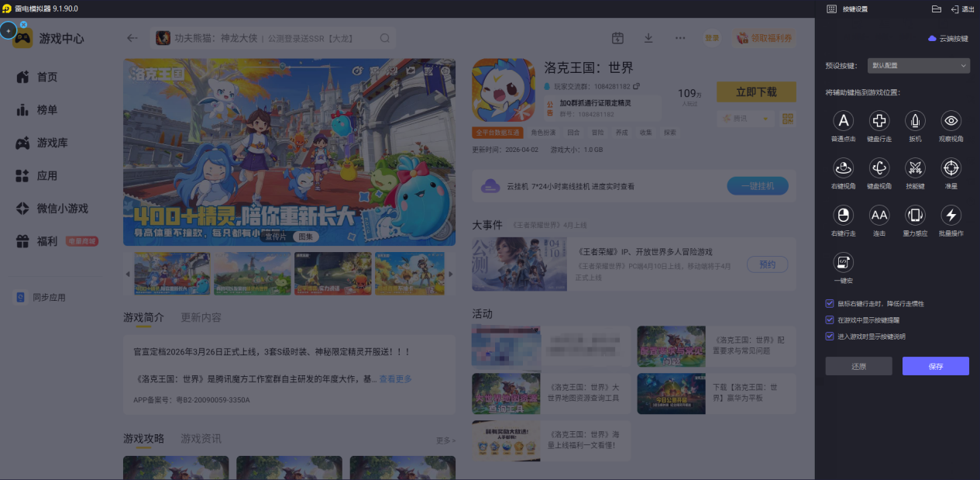Switch to the 游戏攻略 tab

[x=143, y=439]
